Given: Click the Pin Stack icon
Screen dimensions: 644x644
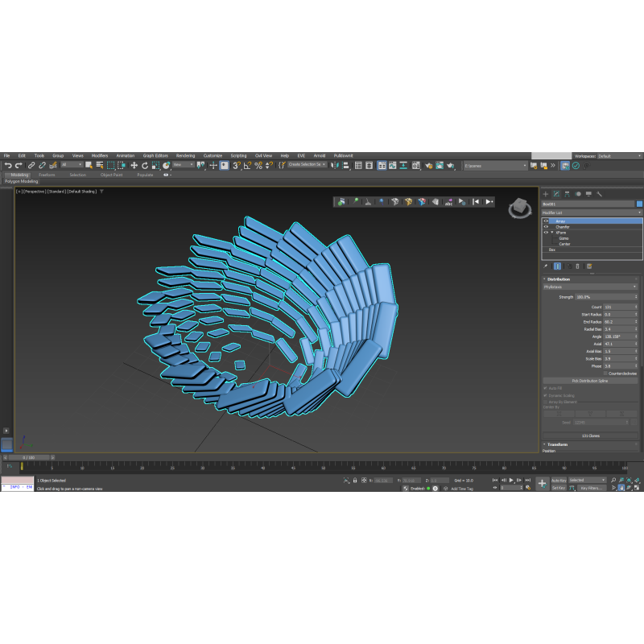Looking at the screenshot, I should coord(546,266).
